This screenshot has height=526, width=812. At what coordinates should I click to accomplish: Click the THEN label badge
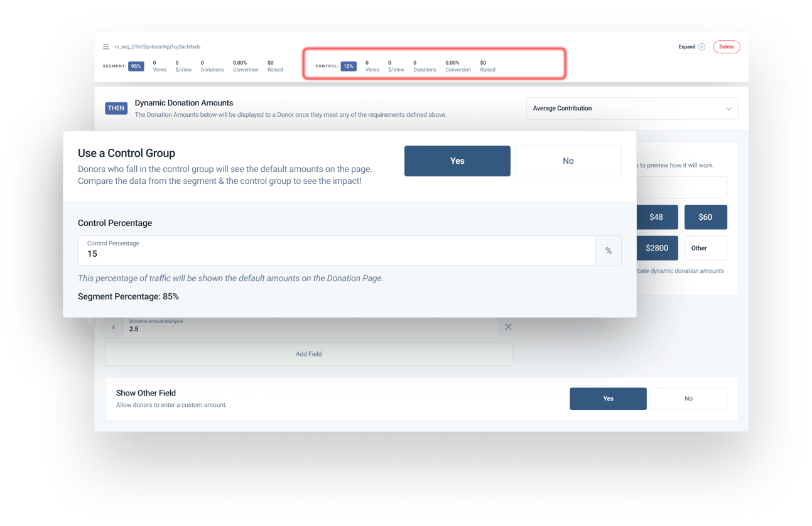116,108
